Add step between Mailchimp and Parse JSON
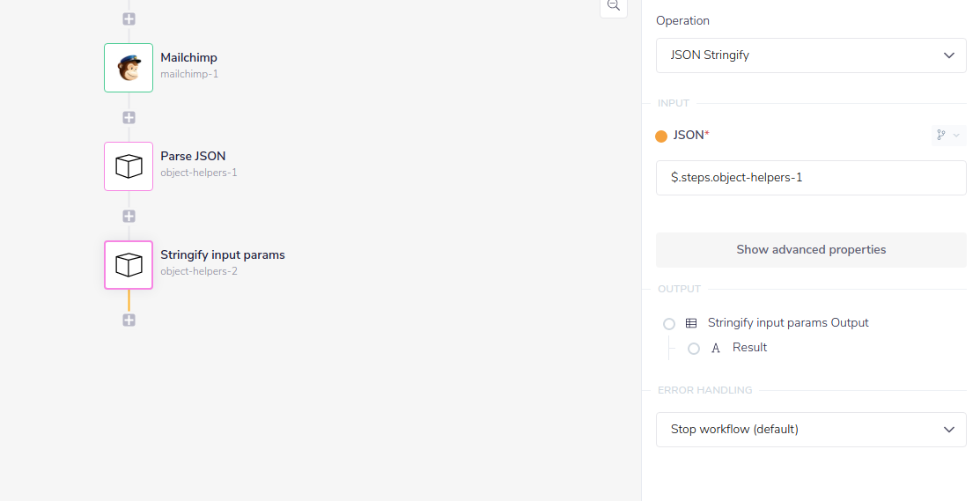This screenshot has height=501, width=980. click(x=129, y=117)
